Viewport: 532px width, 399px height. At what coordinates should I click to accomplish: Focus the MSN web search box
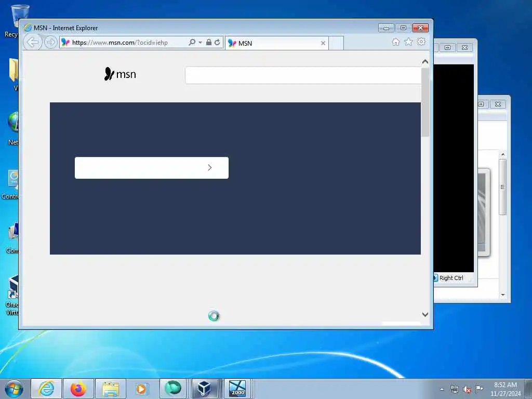point(303,75)
